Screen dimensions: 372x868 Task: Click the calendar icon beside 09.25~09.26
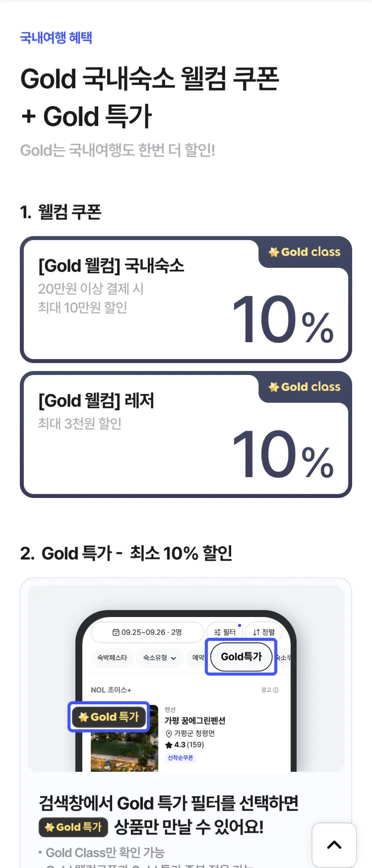[116, 632]
